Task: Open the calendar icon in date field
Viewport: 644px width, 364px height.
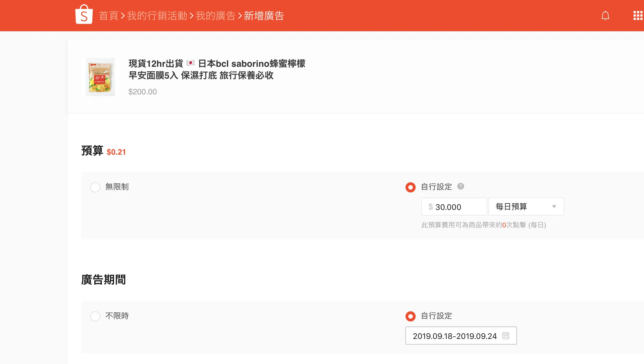Action: pos(506,336)
